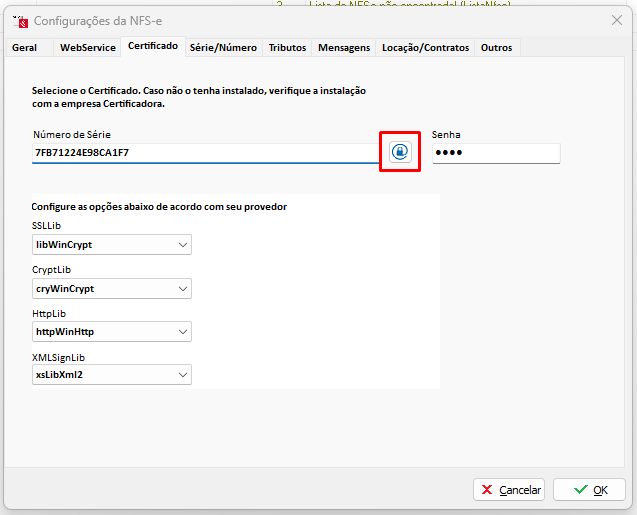The height and width of the screenshot is (515, 637).
Task: Click the Número de Série field
Action: (205, 153)
